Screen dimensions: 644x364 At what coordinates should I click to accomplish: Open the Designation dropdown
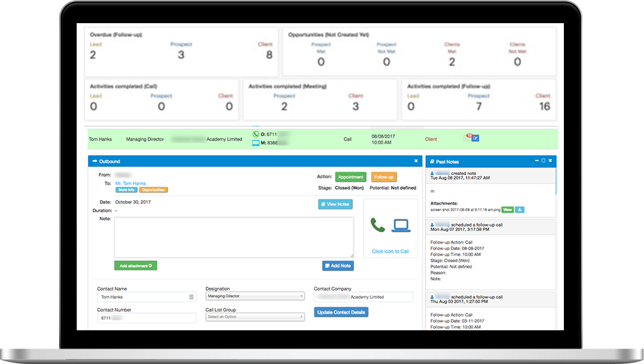pyautogui.click(x=255, y=297)
